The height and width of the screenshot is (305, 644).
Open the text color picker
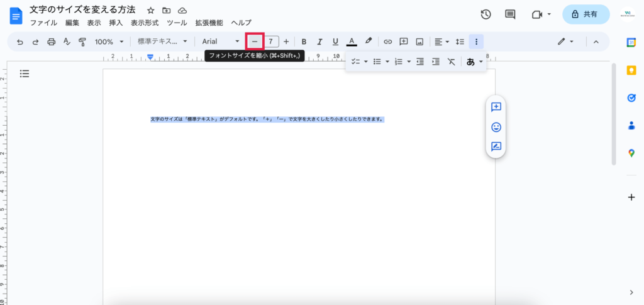pos(352,42)
